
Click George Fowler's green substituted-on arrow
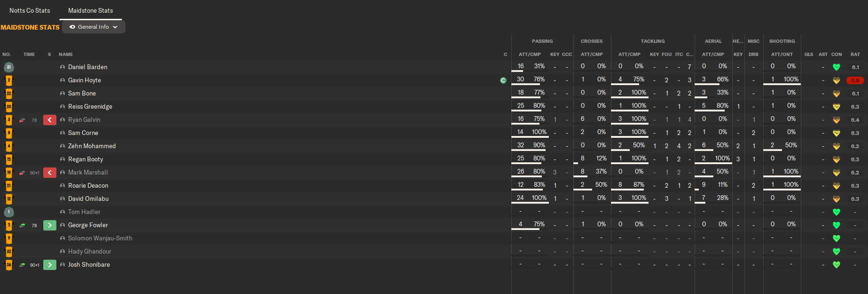point(50,225)
